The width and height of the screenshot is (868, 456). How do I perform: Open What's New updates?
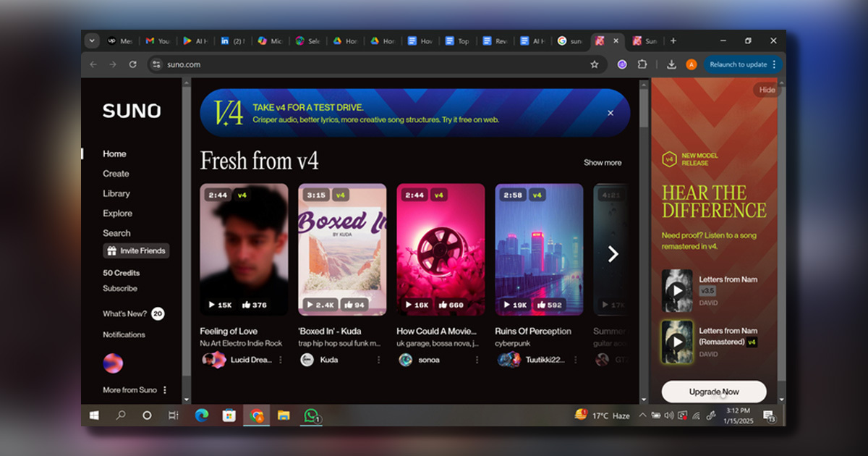pos(133,314)
